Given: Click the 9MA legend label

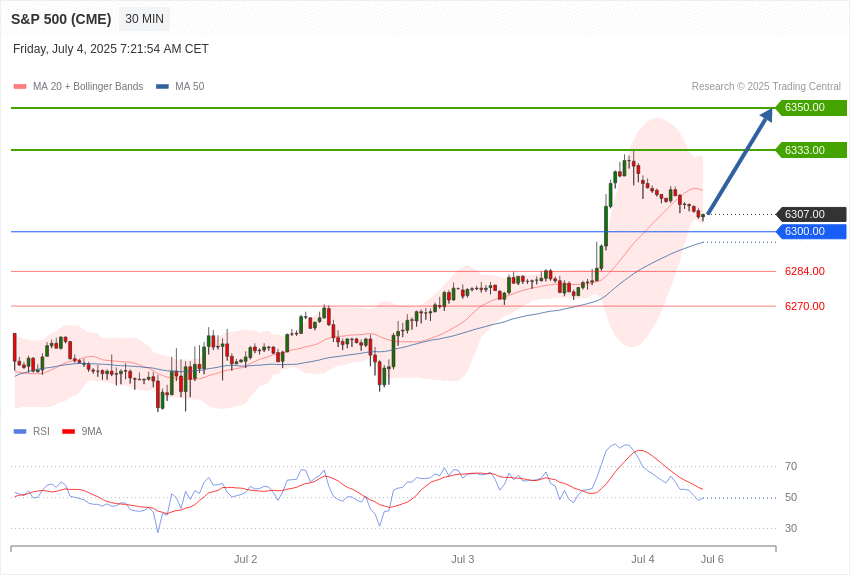Looking at the screenshot, I should point(92,431).
